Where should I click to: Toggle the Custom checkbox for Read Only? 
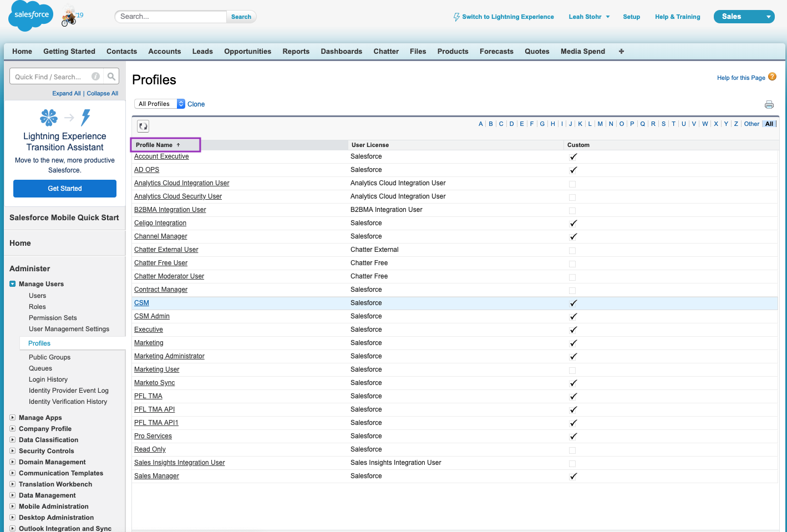[572, 450]
